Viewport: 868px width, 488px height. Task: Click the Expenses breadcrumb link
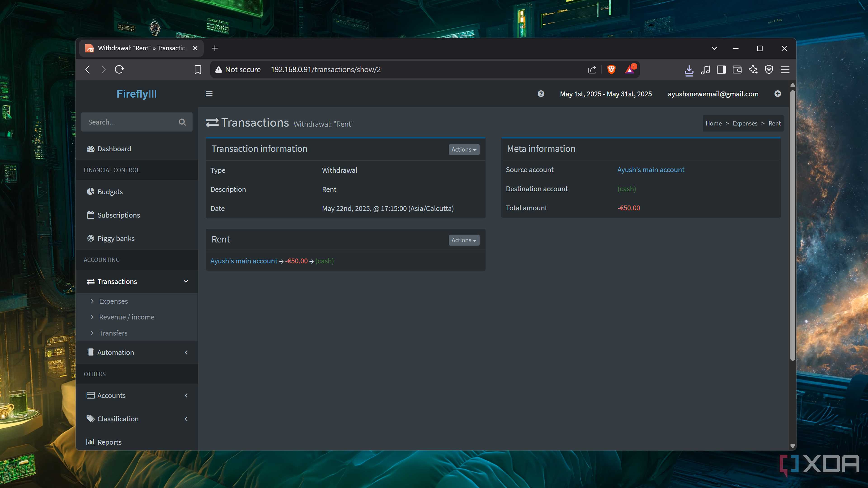pyautogui.click(x=745, y=123)
